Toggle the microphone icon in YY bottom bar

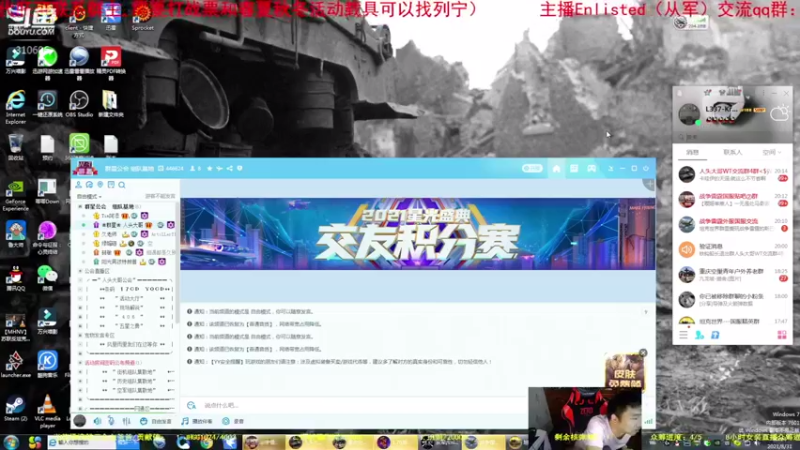pyautogui.click(x=111, y=421)
